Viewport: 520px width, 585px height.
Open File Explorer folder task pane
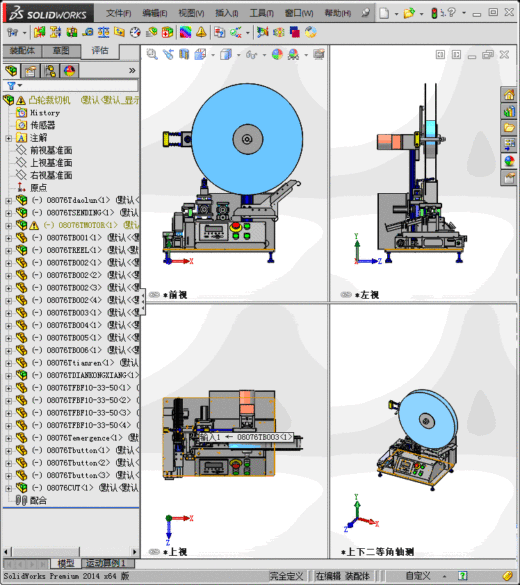point(509,128)
